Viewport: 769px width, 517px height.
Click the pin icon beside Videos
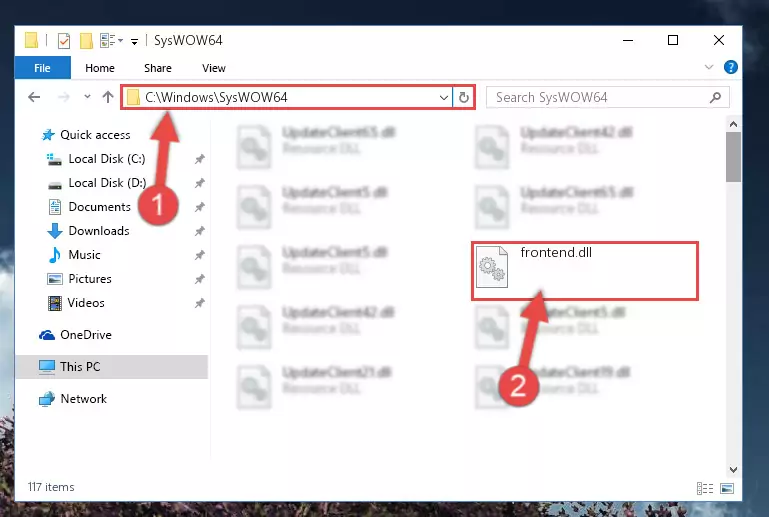200,303
